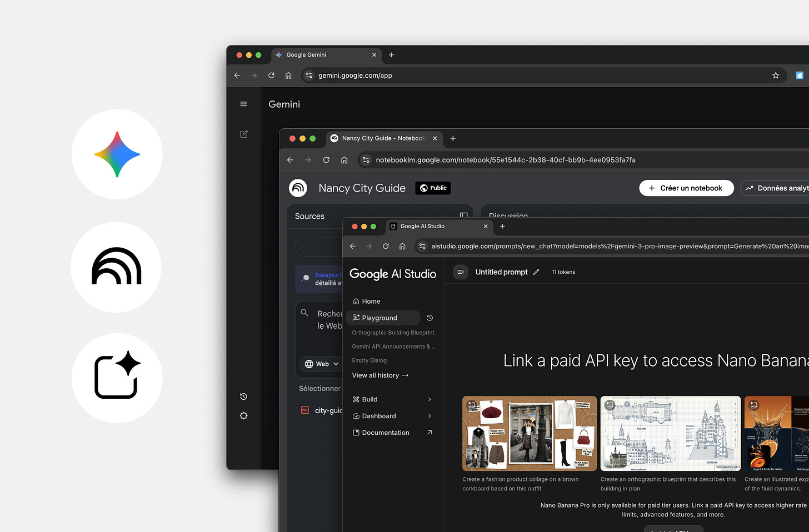Select the Google Gemini browser tab

[x=326, y=55]
